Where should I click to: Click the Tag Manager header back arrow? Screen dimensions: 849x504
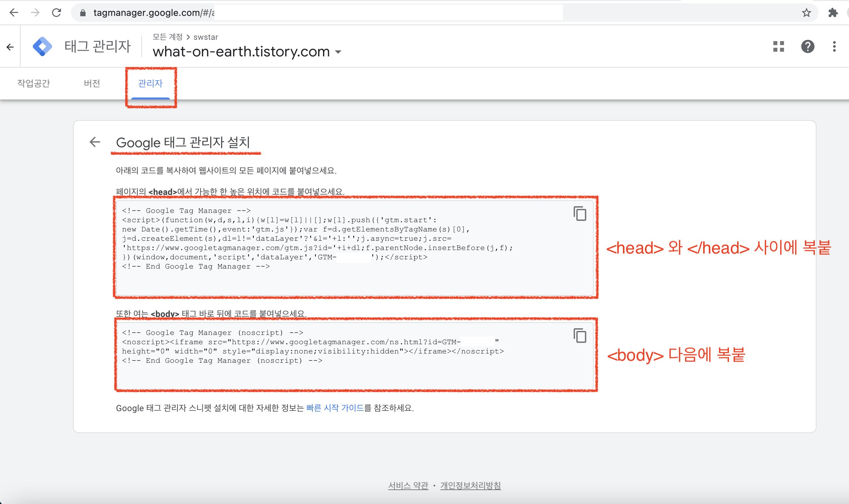10,47
